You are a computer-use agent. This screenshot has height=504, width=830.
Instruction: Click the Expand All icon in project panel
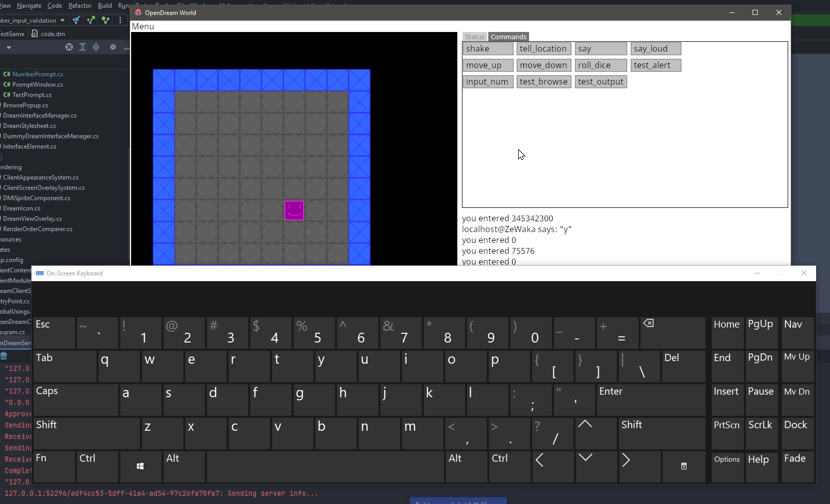click(83, 47)
